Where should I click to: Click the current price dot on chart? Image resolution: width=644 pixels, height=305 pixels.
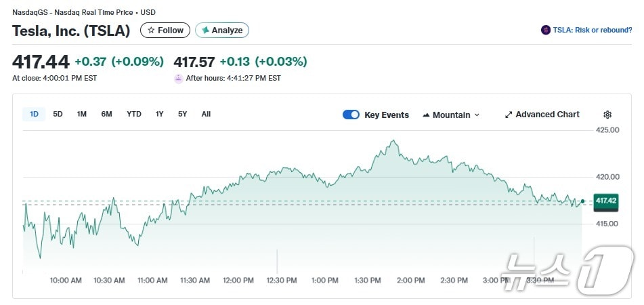tap(582, 201)
